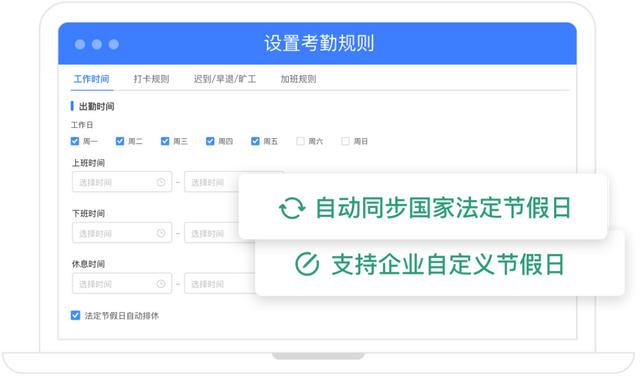Click the edit icon beside 支持企业自定义节假日
640x376 pixels.
tap(307, 264)
